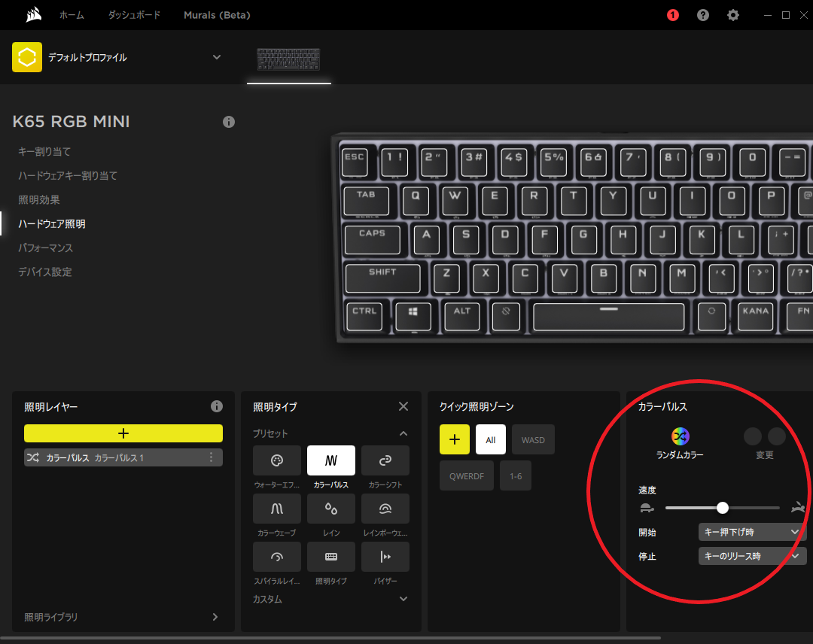Select カラーシフト lighting preset icon
The width and height of the screenshot is (813, 644).
385,460
